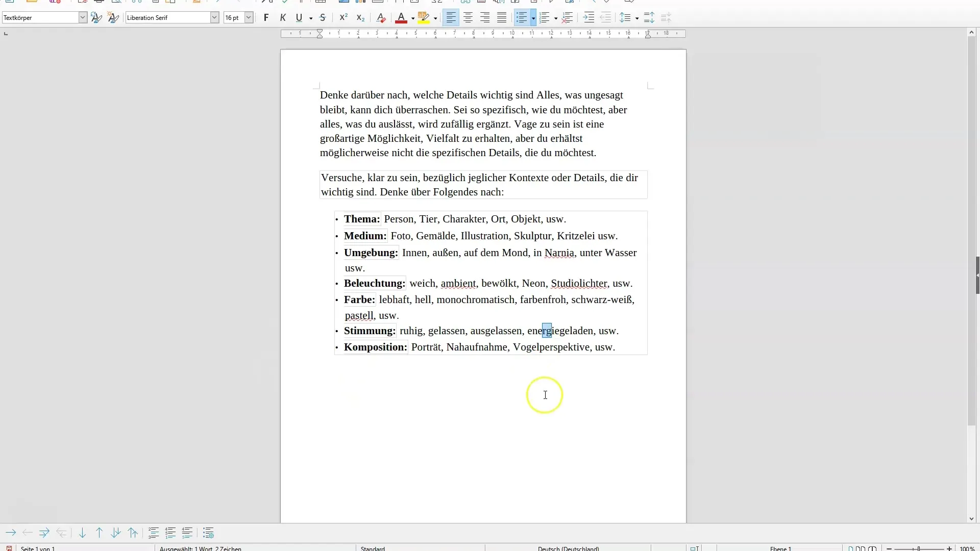Image resolution: width=980 pixels, height=551 pixels.
Task: Click the Superscript formatting icon
Action: point(342,17)
